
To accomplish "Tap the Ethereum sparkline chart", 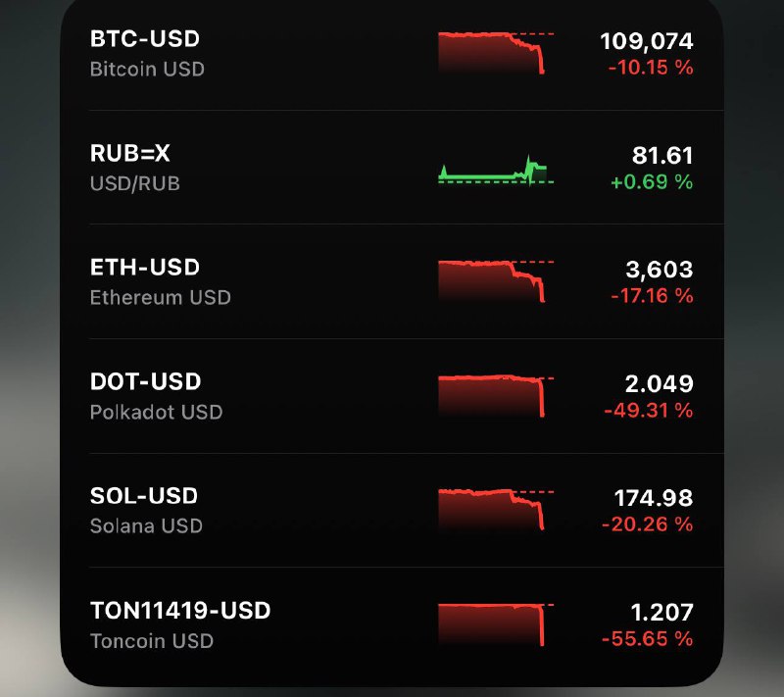I will click(495, 279).
